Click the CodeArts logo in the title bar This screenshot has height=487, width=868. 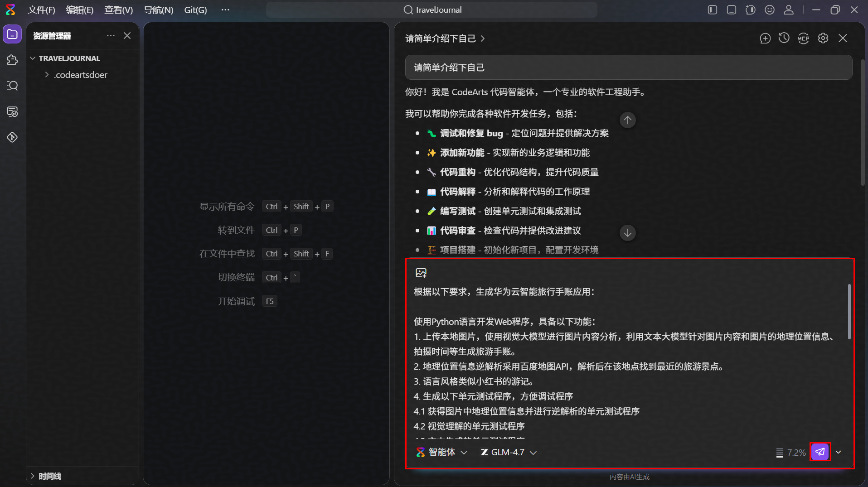click(10, 10)
